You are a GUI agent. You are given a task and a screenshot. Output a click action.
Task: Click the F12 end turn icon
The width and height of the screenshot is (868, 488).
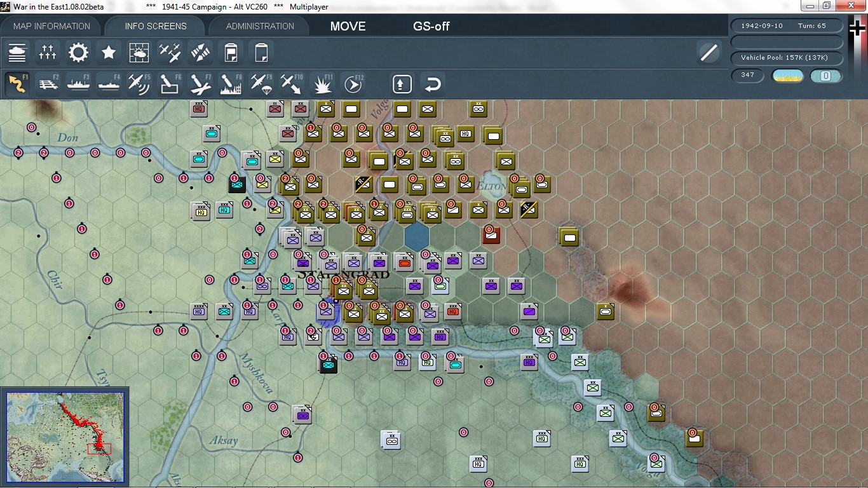pyautogui.click(x=353, y=84)
